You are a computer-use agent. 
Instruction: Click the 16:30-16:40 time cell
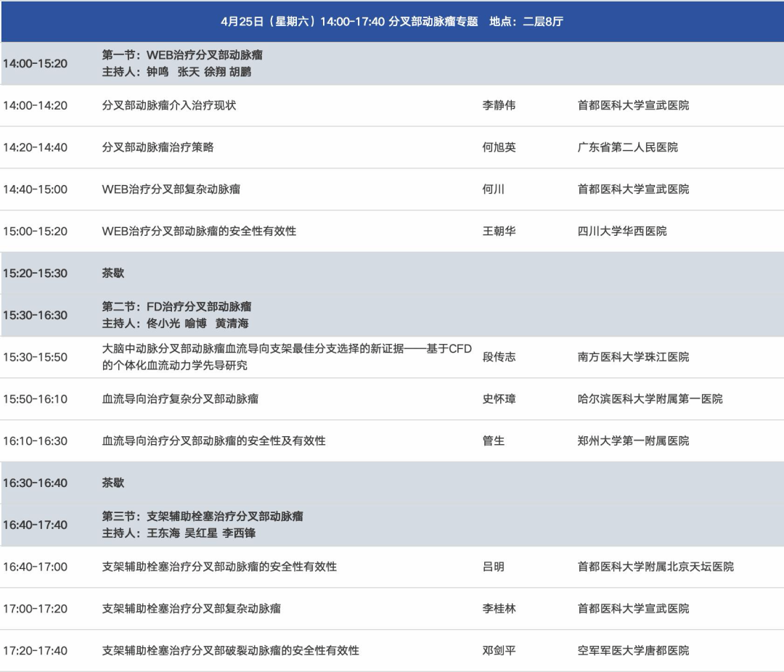tap(35, 483)
